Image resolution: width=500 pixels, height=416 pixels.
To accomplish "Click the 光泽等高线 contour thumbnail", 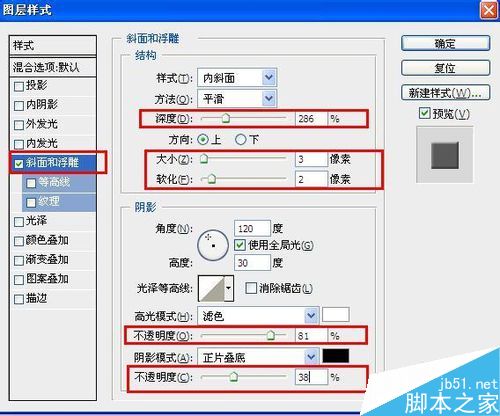I will click(x=211, y=288).
